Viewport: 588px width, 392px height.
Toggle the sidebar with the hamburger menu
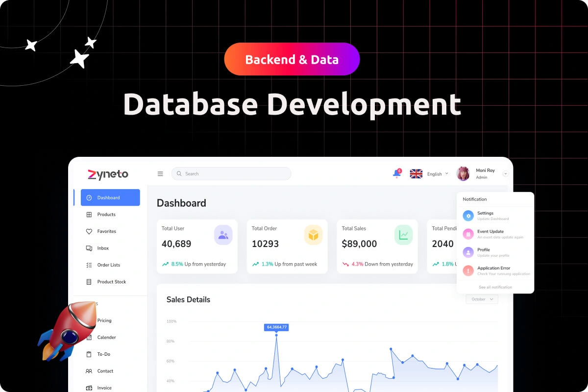(x=160, y=173)
